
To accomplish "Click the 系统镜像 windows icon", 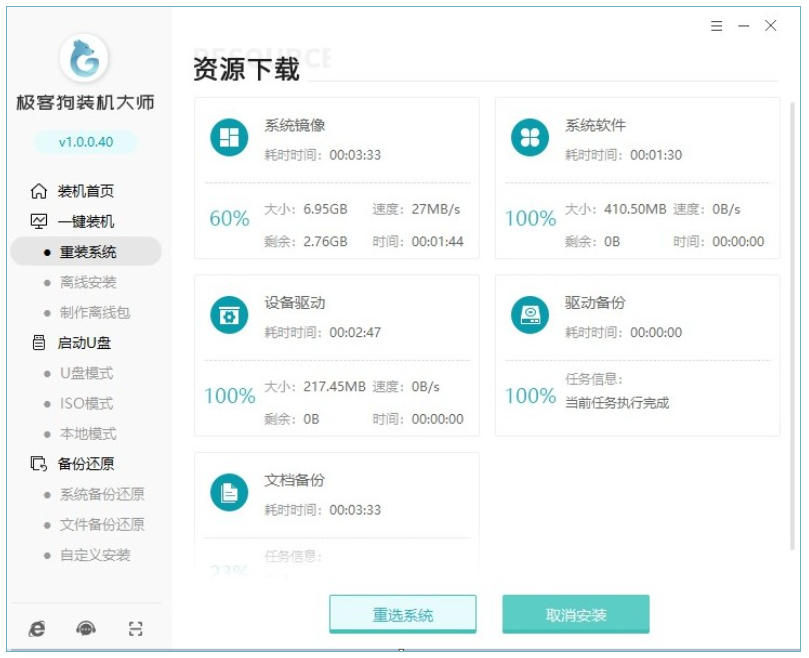I will (229, 137).
